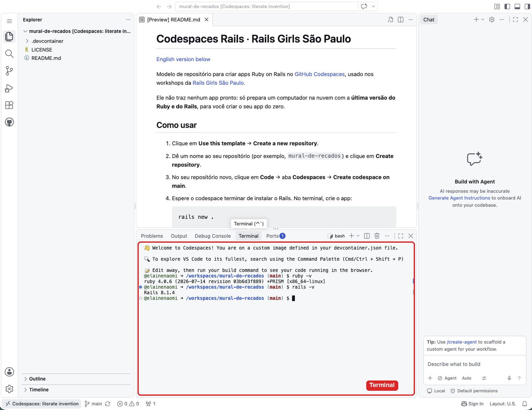Screen dimensions: 532x410
Task: Switch to the Ports tab
Action: tap(276, 236)
